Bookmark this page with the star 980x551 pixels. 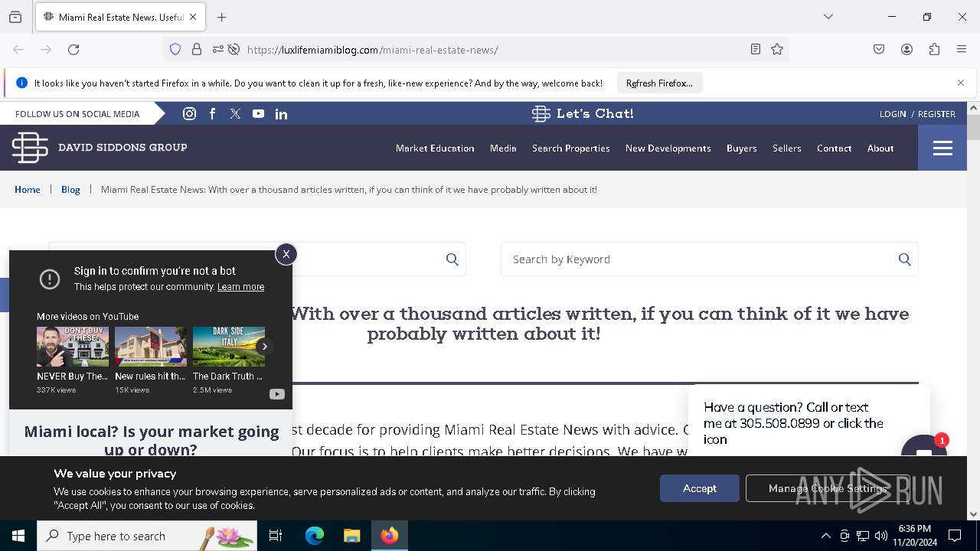click(x=777, y=49)
